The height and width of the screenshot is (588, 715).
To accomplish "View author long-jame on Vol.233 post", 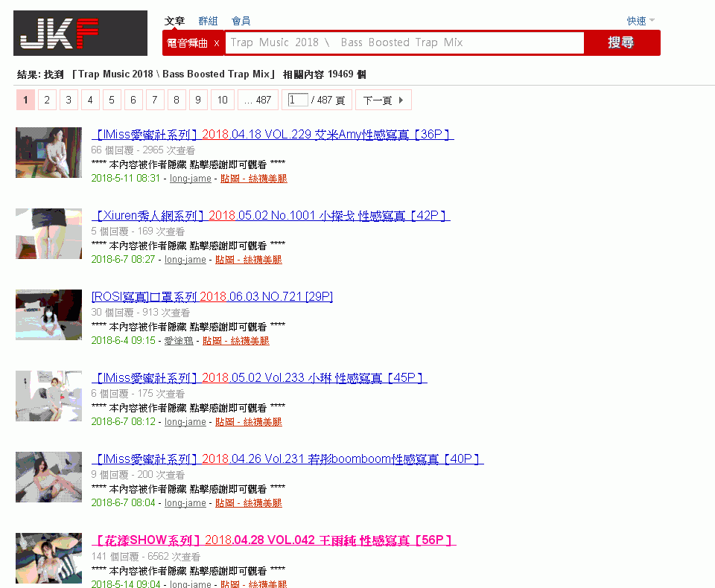I will point(185,422).
